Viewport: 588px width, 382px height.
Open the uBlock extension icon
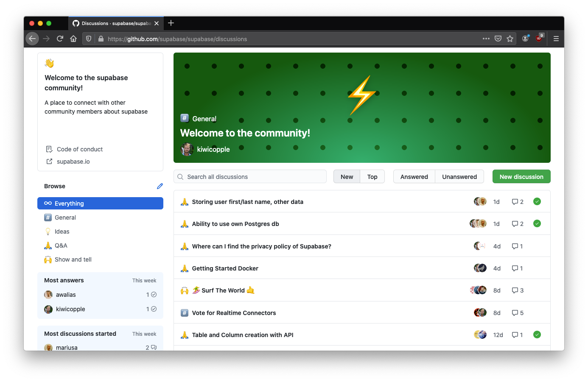coord(539,38)
